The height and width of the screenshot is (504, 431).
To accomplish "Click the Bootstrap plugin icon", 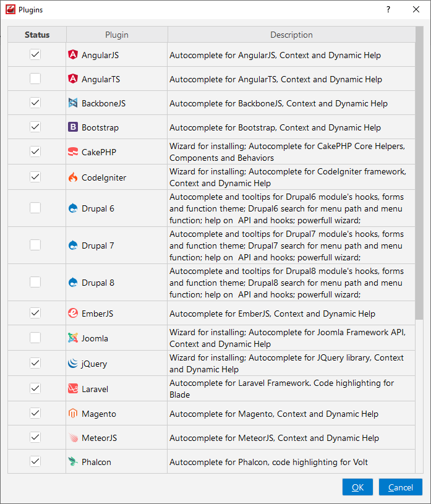I will 73,127.
